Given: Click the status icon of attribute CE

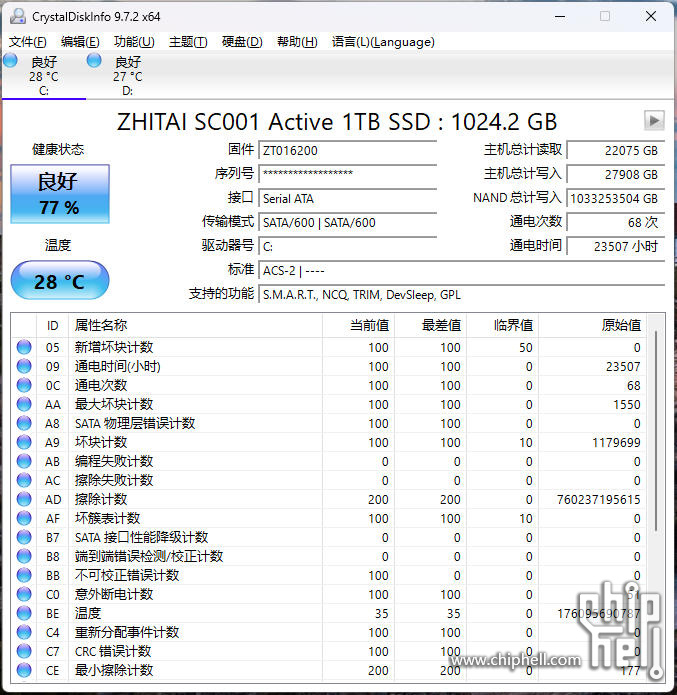Looking at the screenshot, I should [24, 670].
